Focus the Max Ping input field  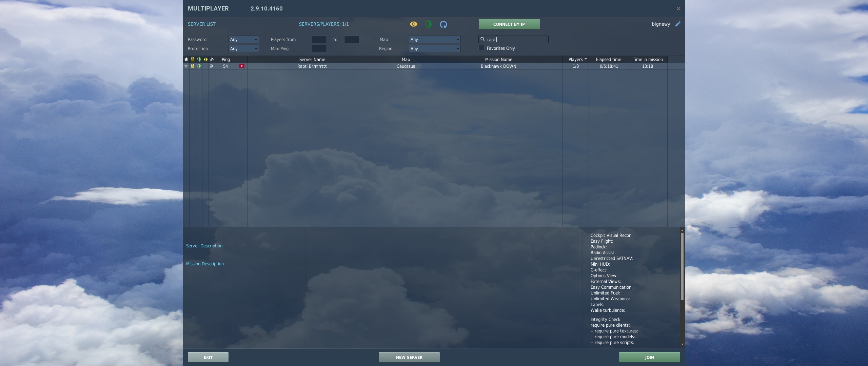319,48
